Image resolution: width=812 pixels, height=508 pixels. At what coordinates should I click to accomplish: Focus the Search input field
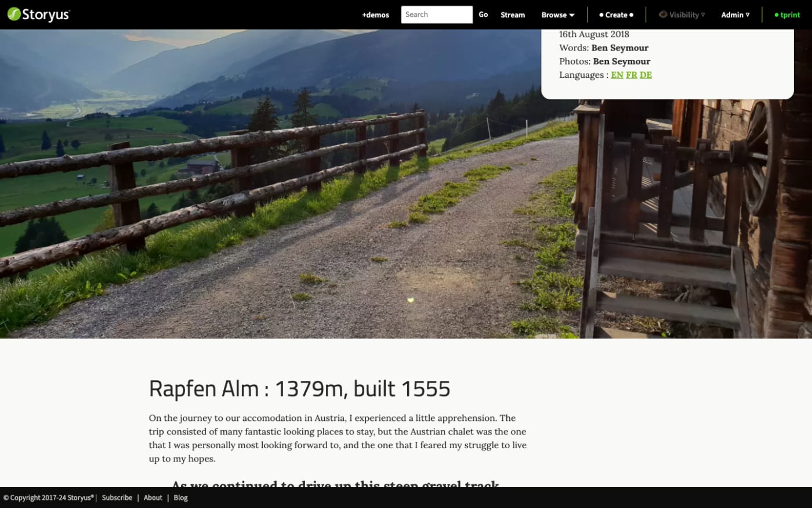coord(437,15)
